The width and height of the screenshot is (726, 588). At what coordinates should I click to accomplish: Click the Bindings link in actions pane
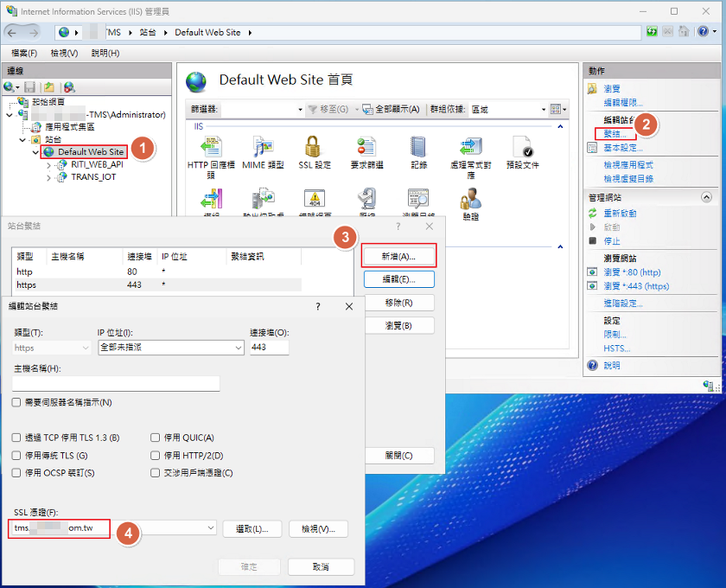[x=615, y=134]
